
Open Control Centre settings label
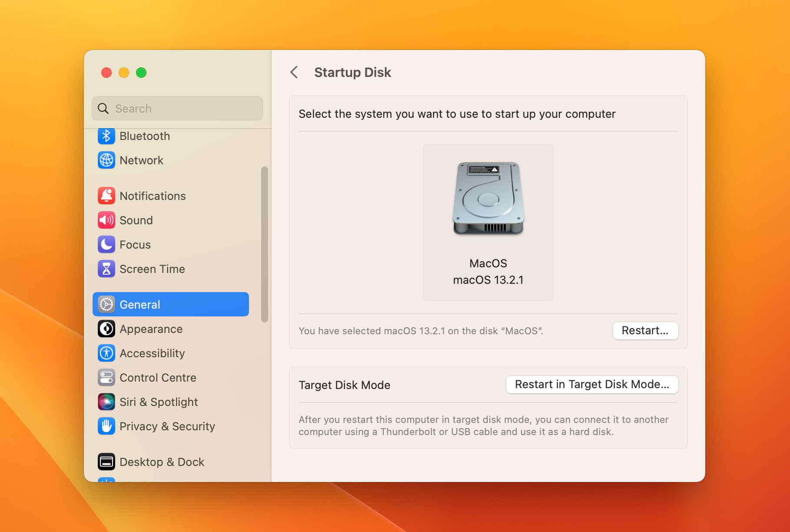point(158,378)
